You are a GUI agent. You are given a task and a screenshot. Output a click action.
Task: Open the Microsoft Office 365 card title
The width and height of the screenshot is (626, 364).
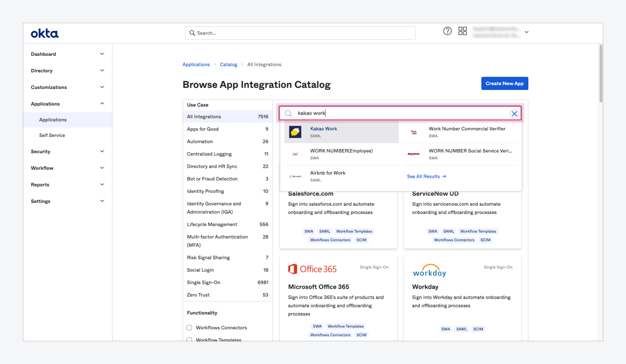click(319, 287)
